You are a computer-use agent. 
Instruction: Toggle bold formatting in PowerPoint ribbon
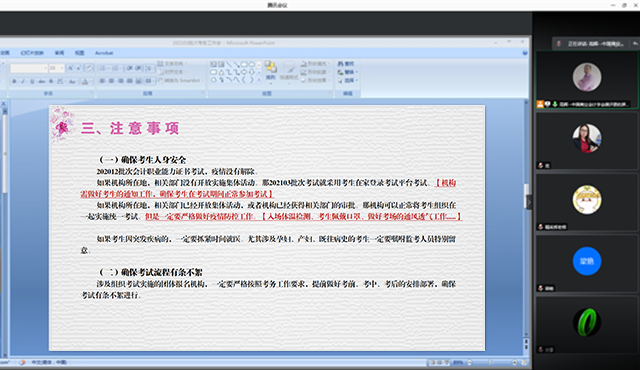(14, 82)
